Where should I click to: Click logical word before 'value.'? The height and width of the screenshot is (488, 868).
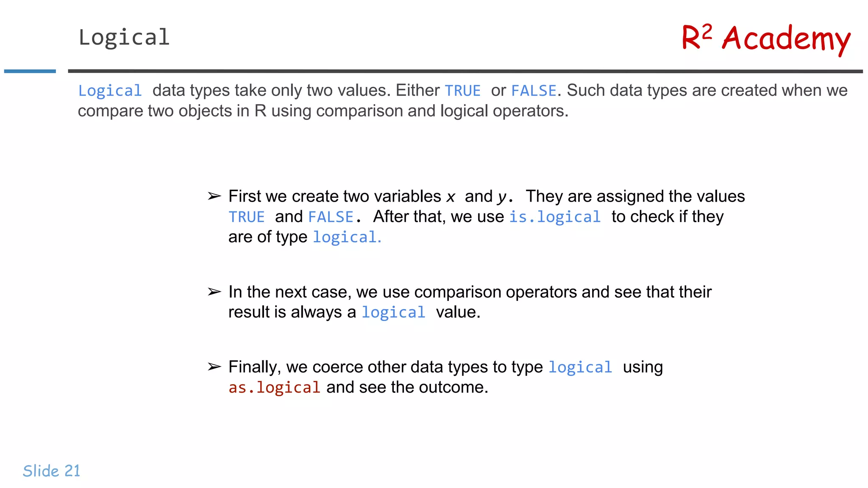pyautogui.click(x=393, y=313)
